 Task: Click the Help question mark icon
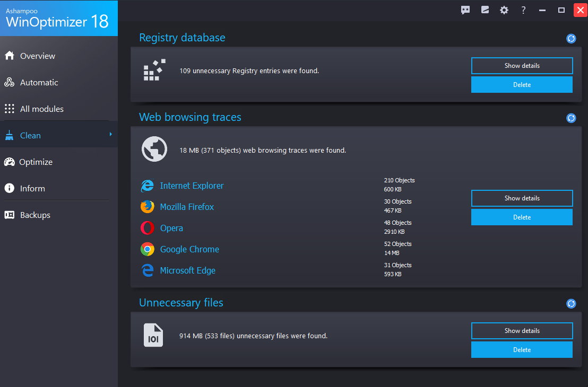(x=523, y=10)
